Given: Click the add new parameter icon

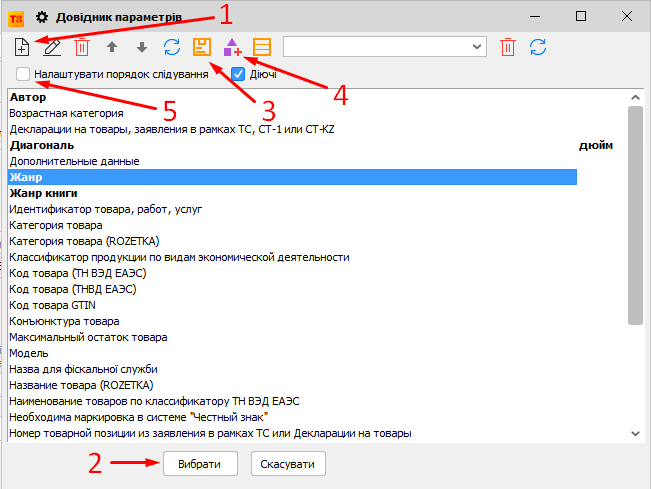Looking at the screenshot, I should coord(22,47).
